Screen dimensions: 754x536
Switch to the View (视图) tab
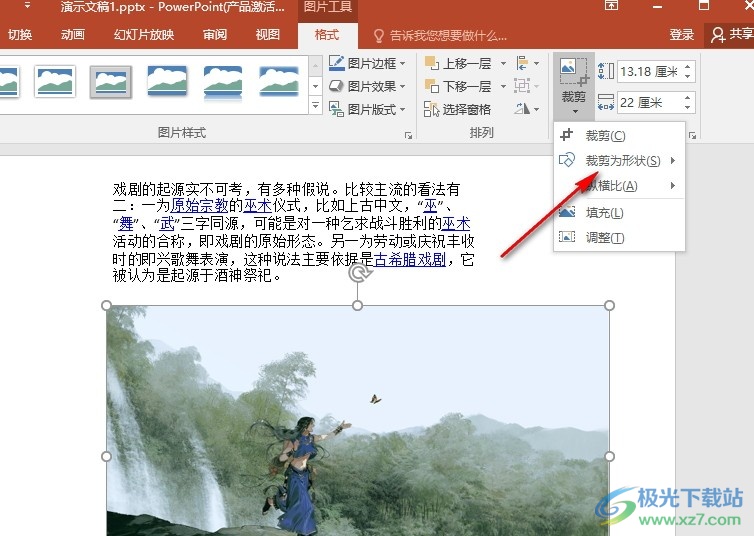click(x=267, y=35)
